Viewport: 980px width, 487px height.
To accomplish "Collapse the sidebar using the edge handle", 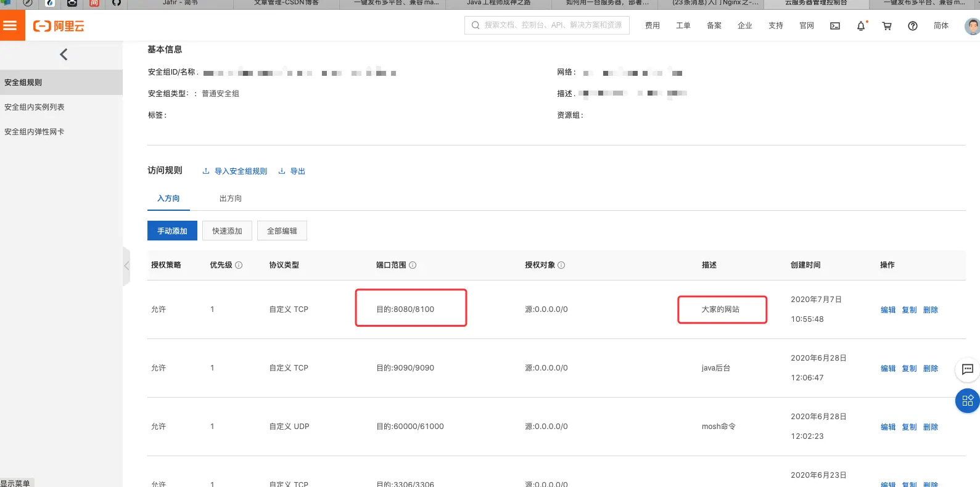I will [126, 266].
